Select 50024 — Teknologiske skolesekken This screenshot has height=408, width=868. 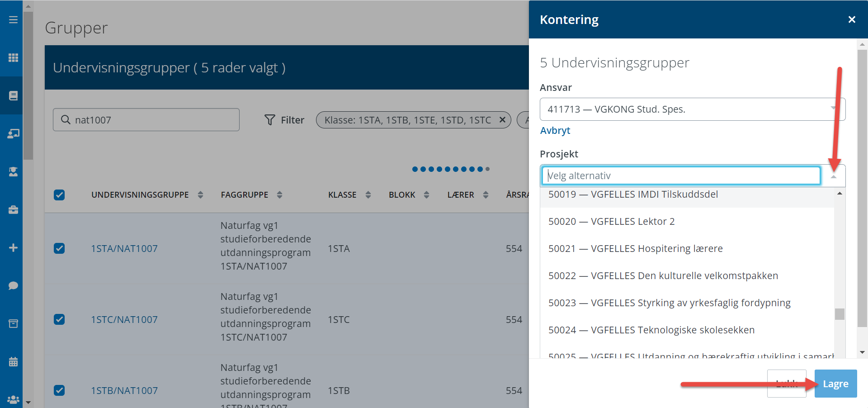click(687, 330)
